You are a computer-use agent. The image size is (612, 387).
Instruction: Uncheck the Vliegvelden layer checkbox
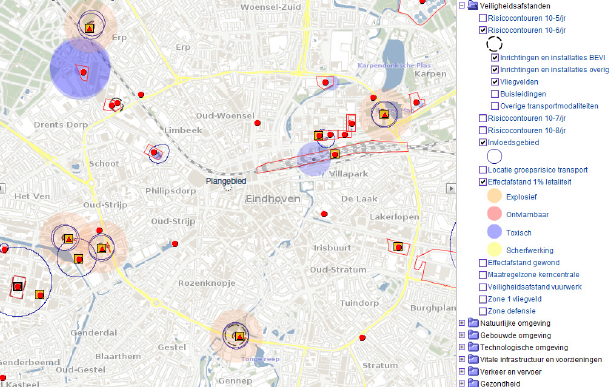[x=495, y=82]
